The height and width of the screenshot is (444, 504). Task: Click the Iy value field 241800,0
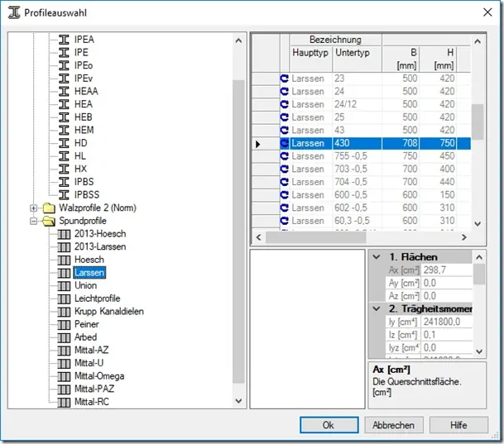point(447,322)
